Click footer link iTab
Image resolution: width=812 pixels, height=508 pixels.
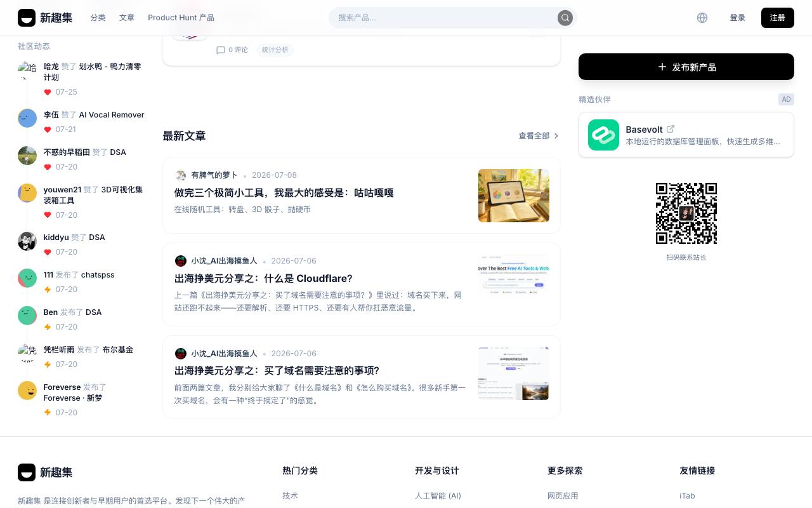tap(687, 496)
